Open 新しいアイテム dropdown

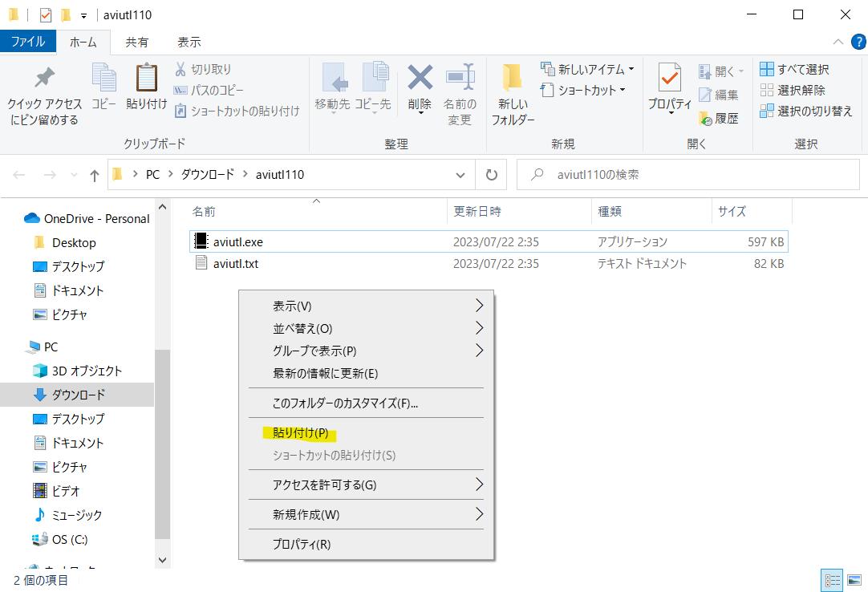pyautogui.click(x=586, y=69)
